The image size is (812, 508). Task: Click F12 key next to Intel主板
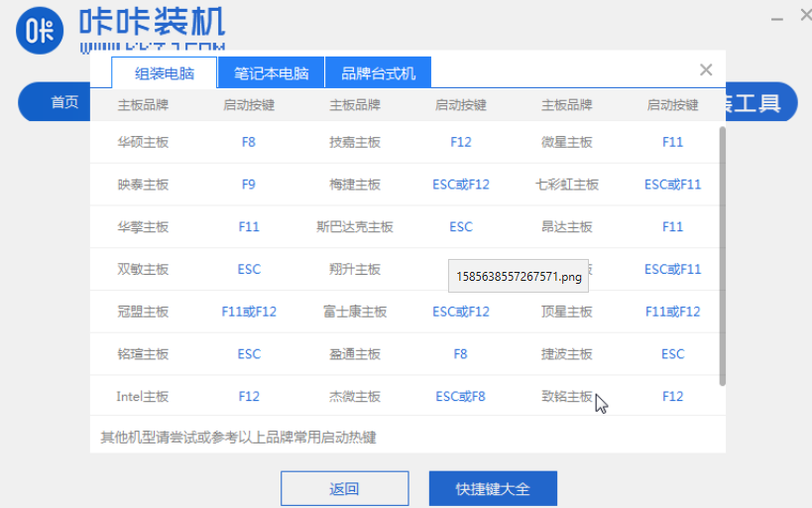[x=249, y=397]
